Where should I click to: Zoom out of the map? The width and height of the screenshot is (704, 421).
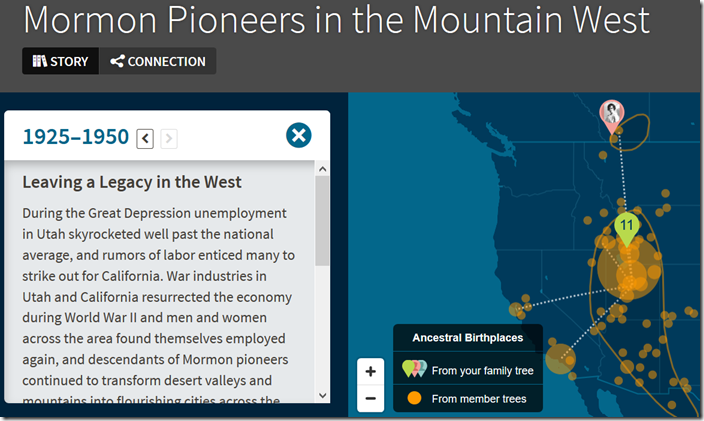pos(370,399)
